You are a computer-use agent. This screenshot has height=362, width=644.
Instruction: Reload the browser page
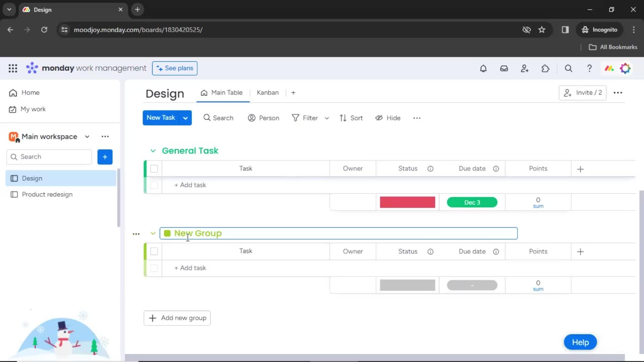pos(44,30)
